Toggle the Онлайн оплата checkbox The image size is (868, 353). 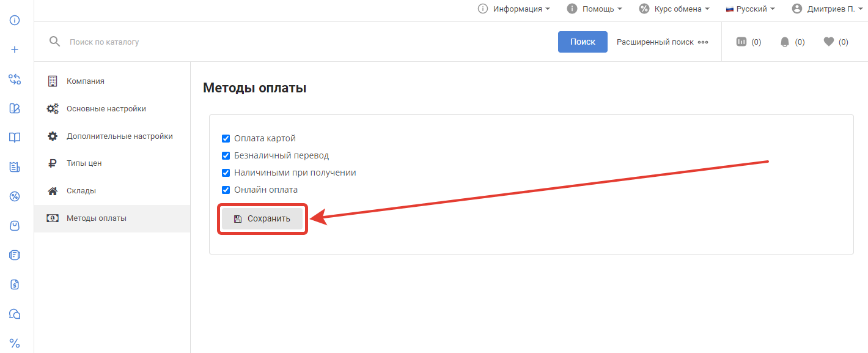[x=226, y=190]
